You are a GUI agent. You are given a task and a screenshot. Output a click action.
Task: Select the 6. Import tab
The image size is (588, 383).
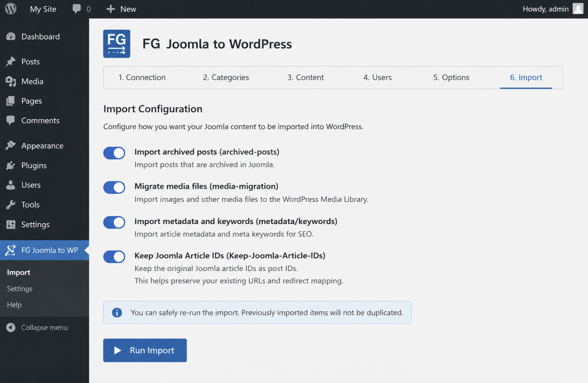[x=526, y=77]
